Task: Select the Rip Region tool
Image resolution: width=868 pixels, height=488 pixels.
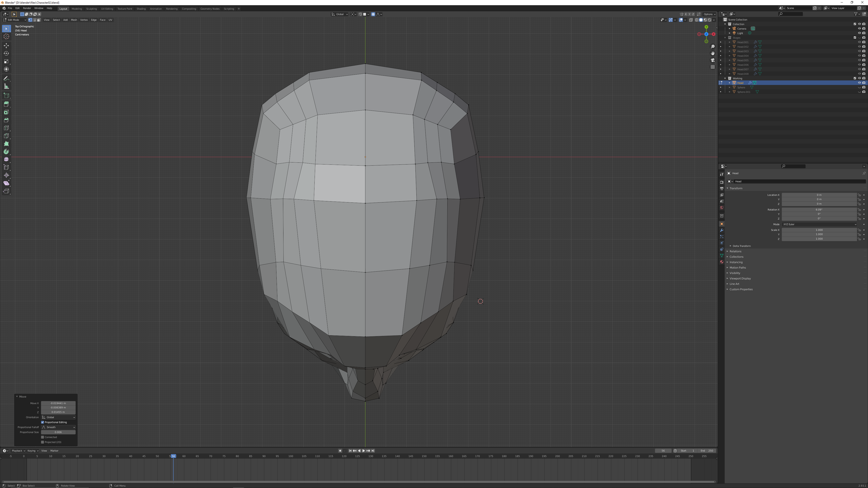Action: [6, 191]
